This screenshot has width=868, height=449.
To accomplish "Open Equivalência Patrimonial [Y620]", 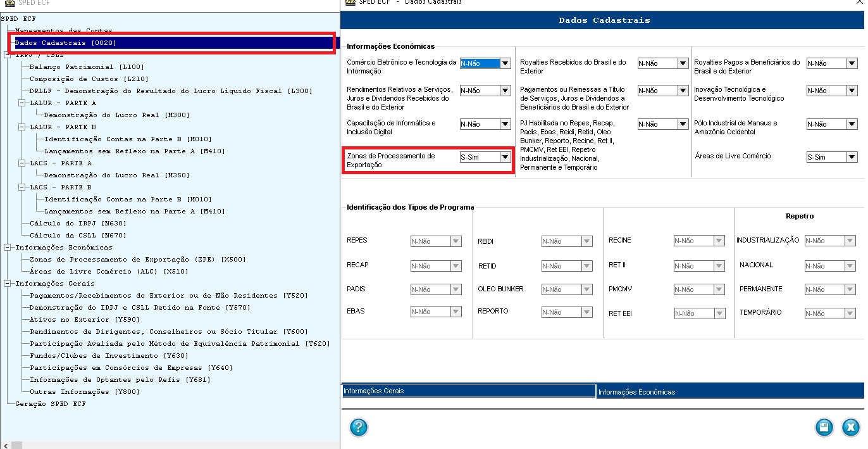I will (180, 344).
